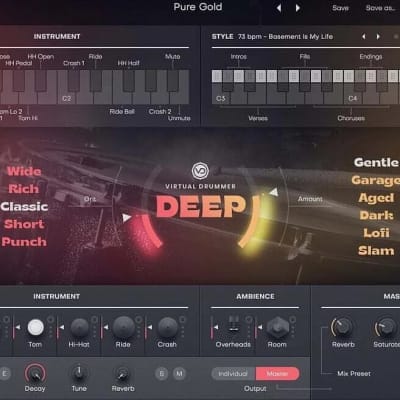This screenshot has height=400, width=400.
Task: Toggle the small circle button beside Overheads
Action: click(248, 320)
